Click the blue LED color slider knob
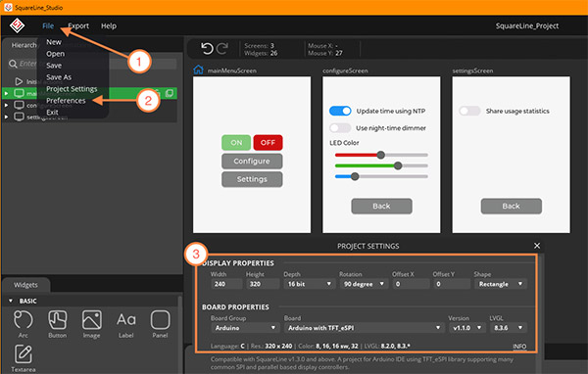The image size is (588, 374). pyautogui.click(x=355, y=176)
